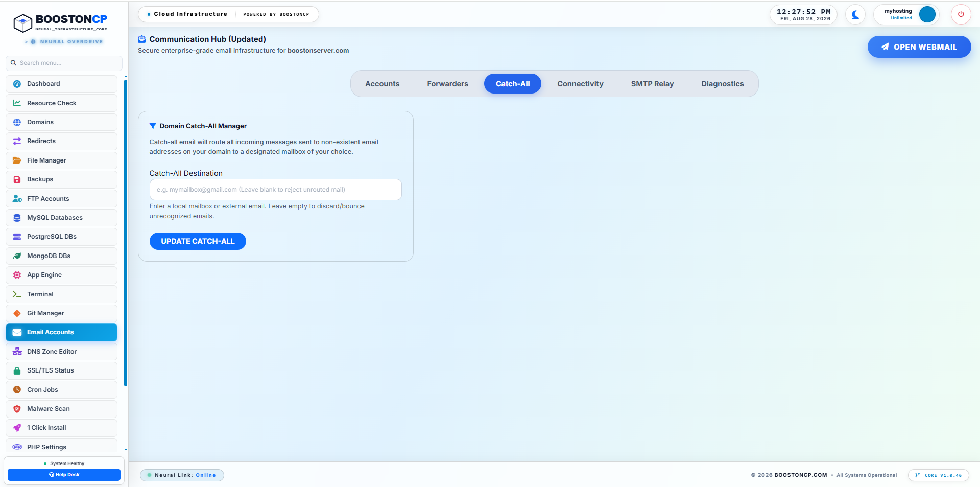
Task: Click the Dashboard gauge icon
Action: click(17, 84)
